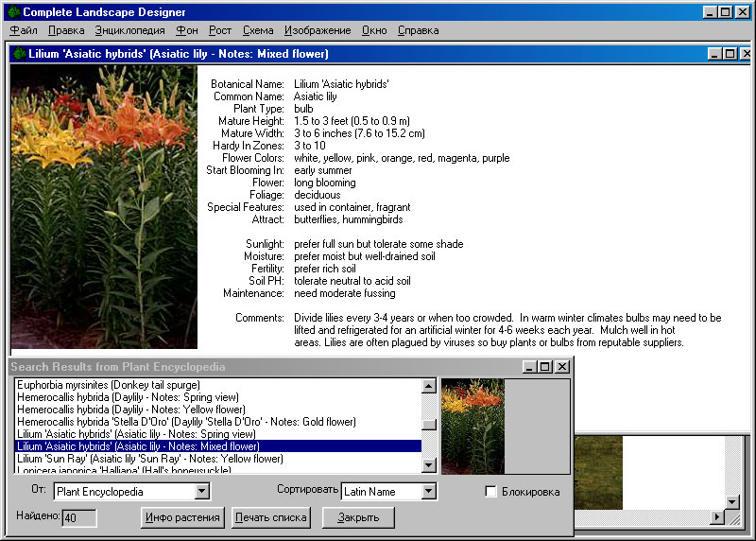Click the background window's scroll down arrow
756x541 pixels.
pyautogui.click(x=732, y=502)
